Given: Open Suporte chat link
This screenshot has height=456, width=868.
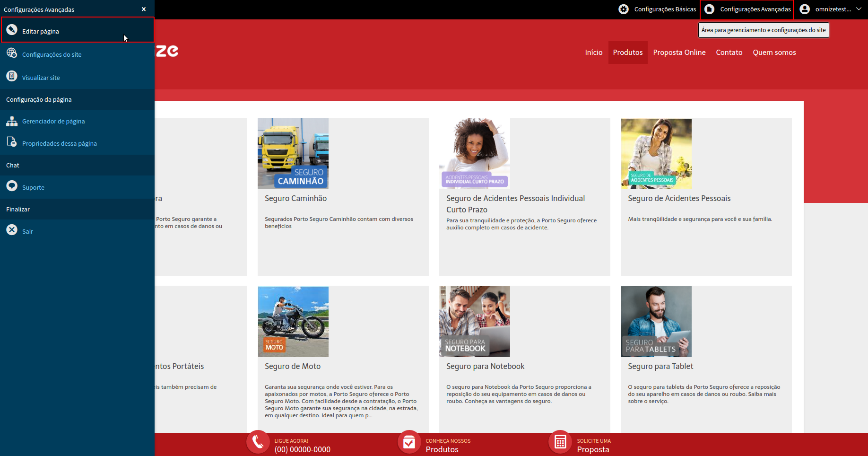Looking at the screenshot, I should [33, 187].
